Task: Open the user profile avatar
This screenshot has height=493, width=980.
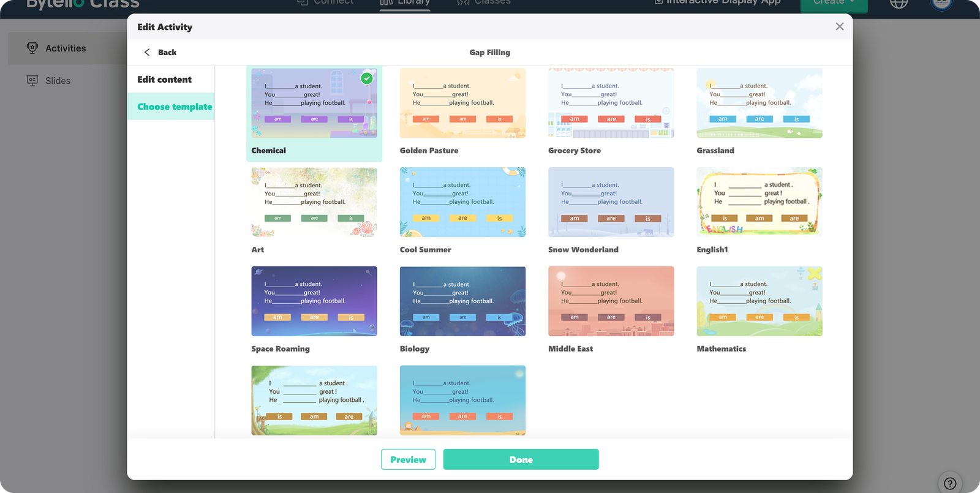Action: tap(941, 4)
